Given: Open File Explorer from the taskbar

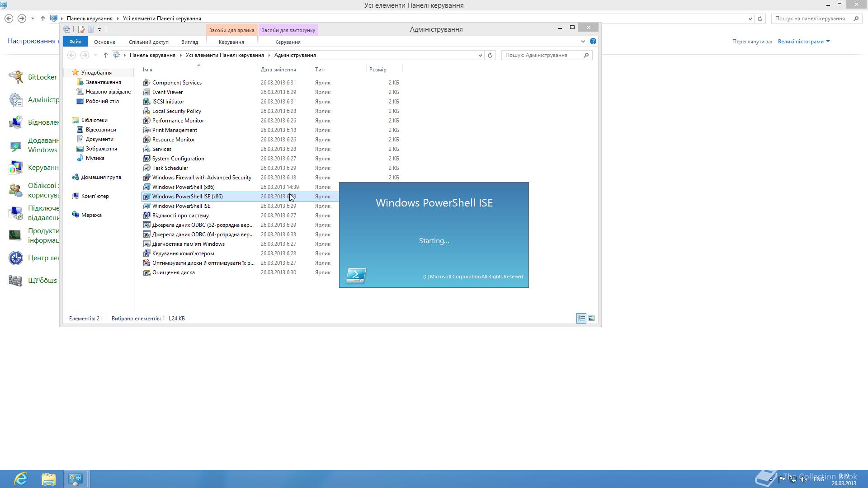Looking at the screenshot, I should [48, 479].
